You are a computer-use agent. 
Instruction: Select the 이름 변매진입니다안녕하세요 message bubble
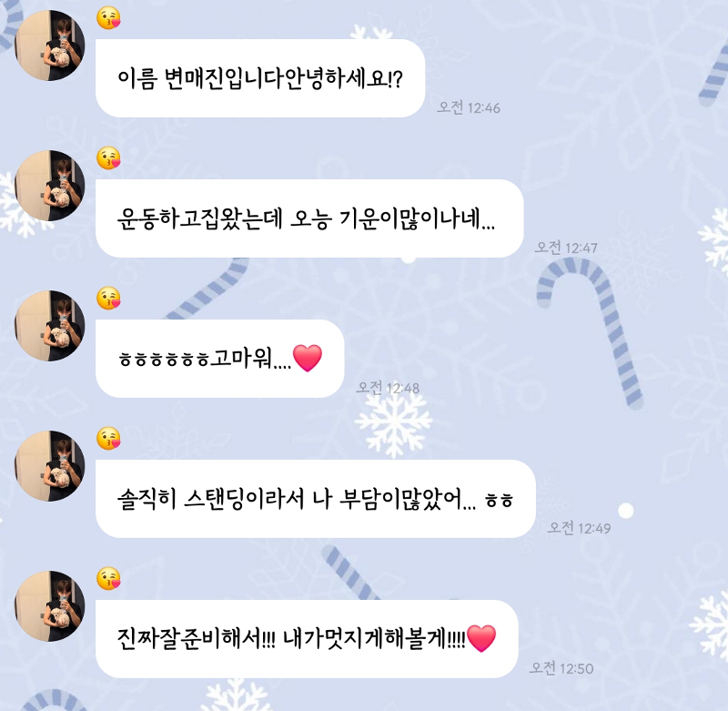[260, 78]
